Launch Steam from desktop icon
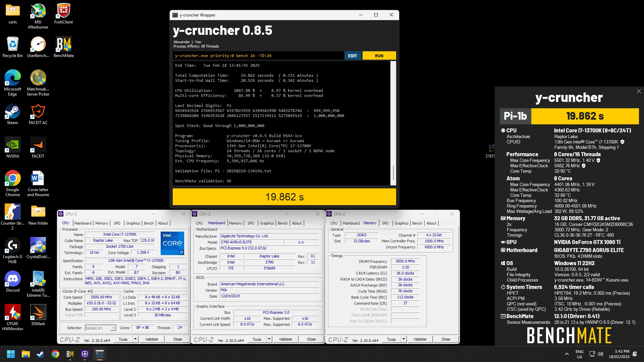The width and height of the screenshot is (644, 362). tap(13, 114)
